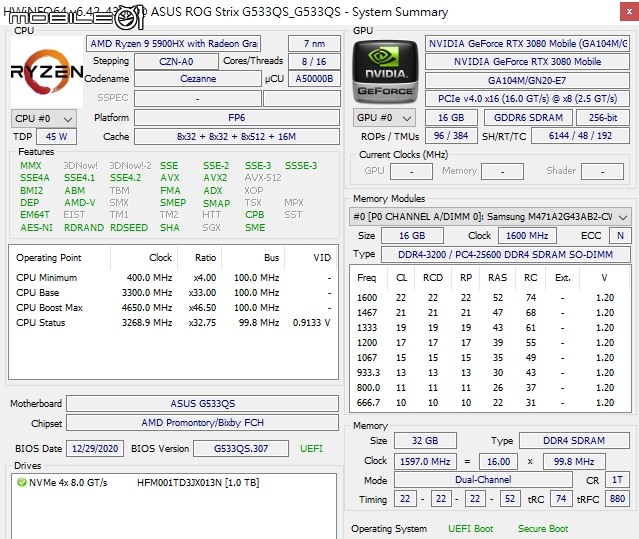Click the 7 nm process field

coord(314,44)
